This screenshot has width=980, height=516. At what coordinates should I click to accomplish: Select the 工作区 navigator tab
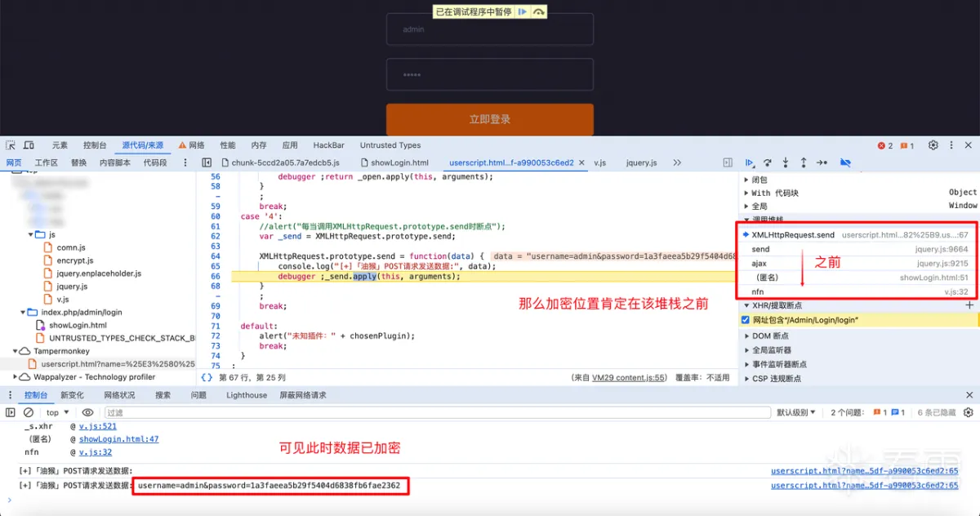[47, 162]
